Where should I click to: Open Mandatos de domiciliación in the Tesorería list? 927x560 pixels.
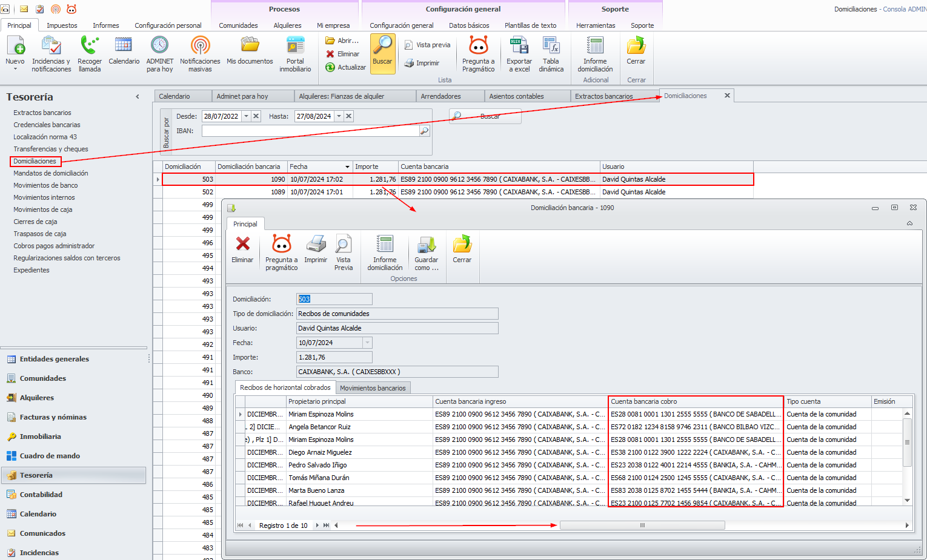[x=51, y=173]
